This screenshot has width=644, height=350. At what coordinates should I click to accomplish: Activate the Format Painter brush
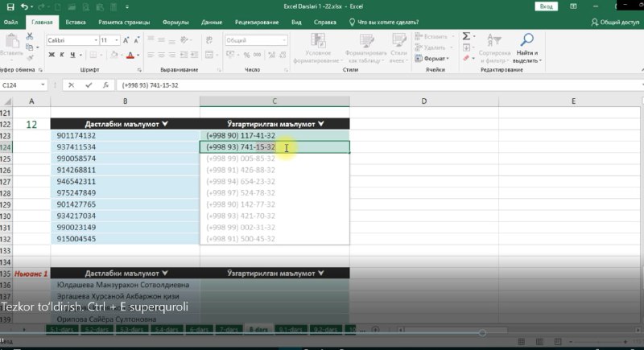(x=30, y=58)
